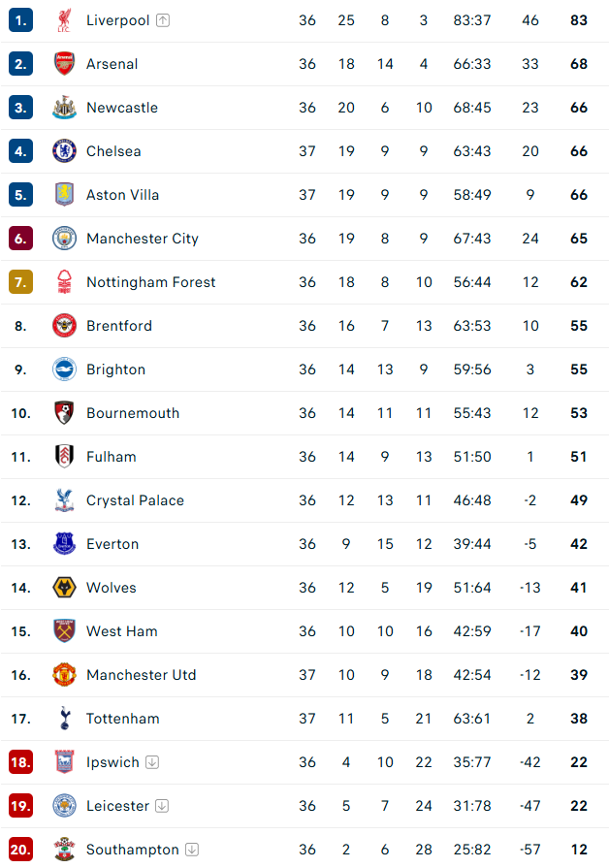The height and width of the screenshot is (868, 609).
Task: Click the relegation arrow icon beside Ipswich
Action: pos(152,762)
